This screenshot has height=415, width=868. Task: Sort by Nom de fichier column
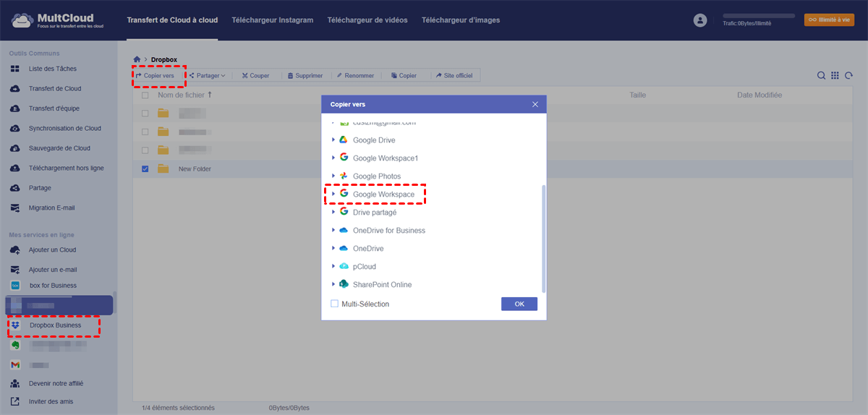click(x=185, y=95)
